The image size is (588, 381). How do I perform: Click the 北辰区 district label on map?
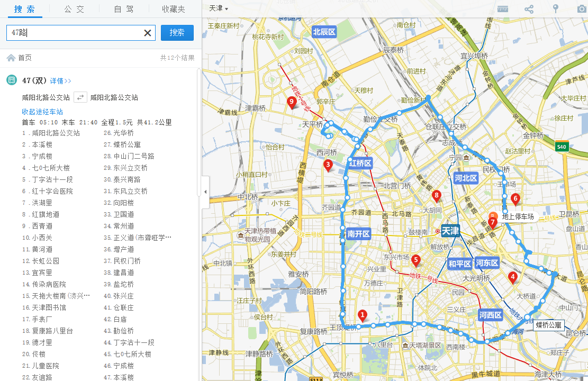pyautogui.click(x=324, y=32)
